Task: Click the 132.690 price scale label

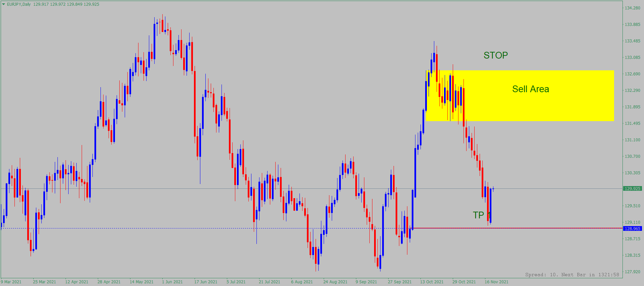Action: tap(632, 74)
